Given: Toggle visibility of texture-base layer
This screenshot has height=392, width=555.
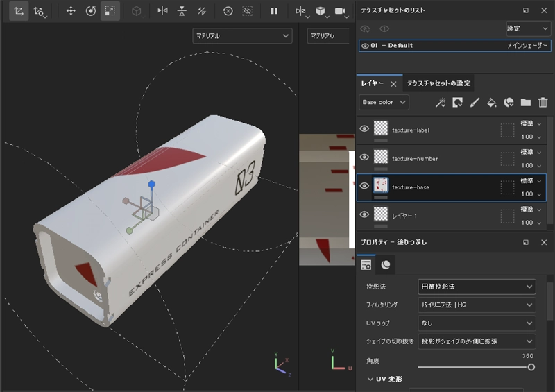Looking at the screenshot, I should [364, 186].
